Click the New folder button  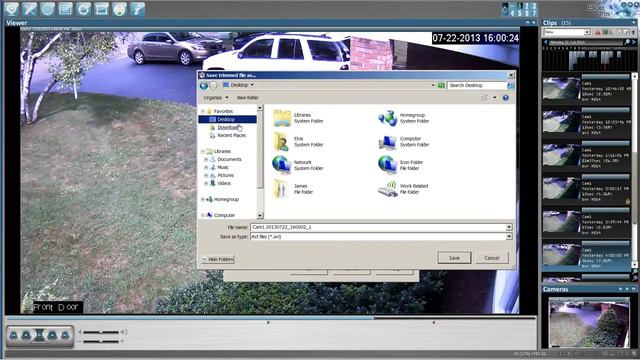coord(248,98)
